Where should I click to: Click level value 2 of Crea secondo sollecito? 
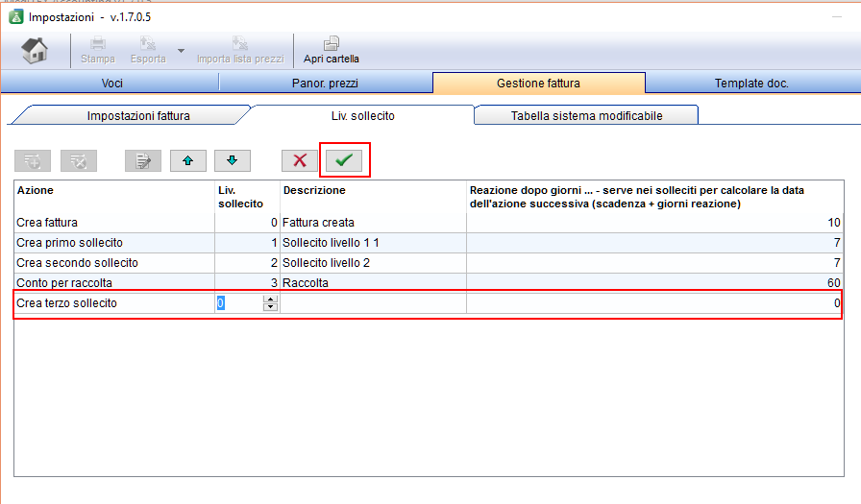pos(274,263)
